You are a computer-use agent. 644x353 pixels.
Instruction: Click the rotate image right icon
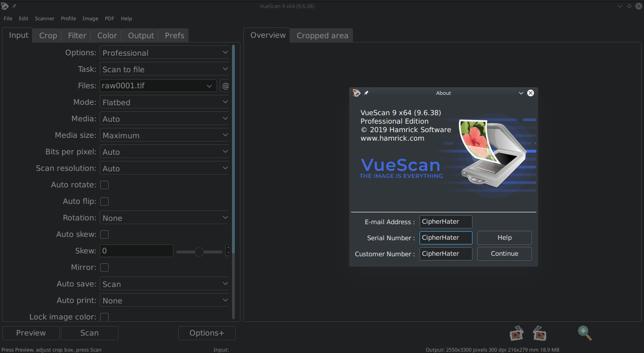click(540, 333)
